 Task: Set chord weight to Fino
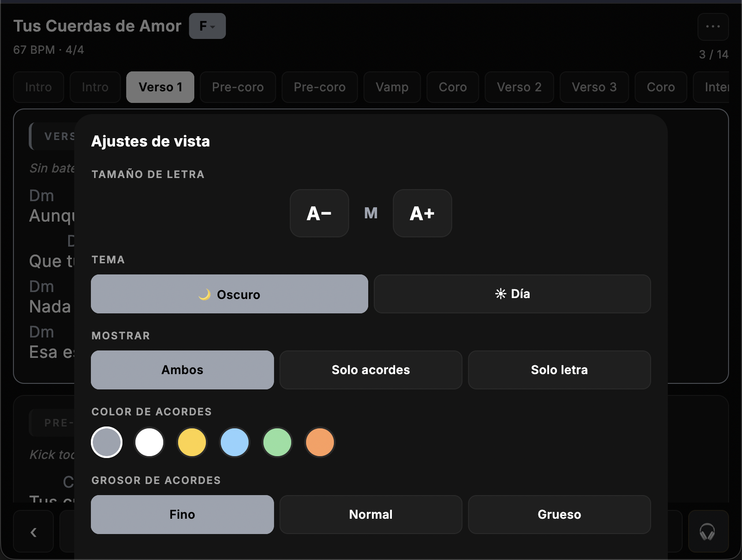click(x=182, y=515)
